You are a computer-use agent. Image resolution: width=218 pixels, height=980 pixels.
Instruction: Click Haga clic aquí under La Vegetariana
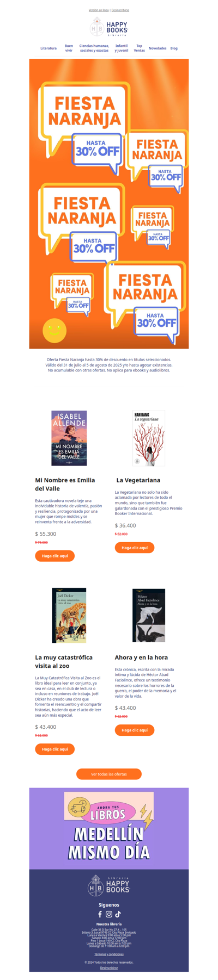[x=135, y=548]
